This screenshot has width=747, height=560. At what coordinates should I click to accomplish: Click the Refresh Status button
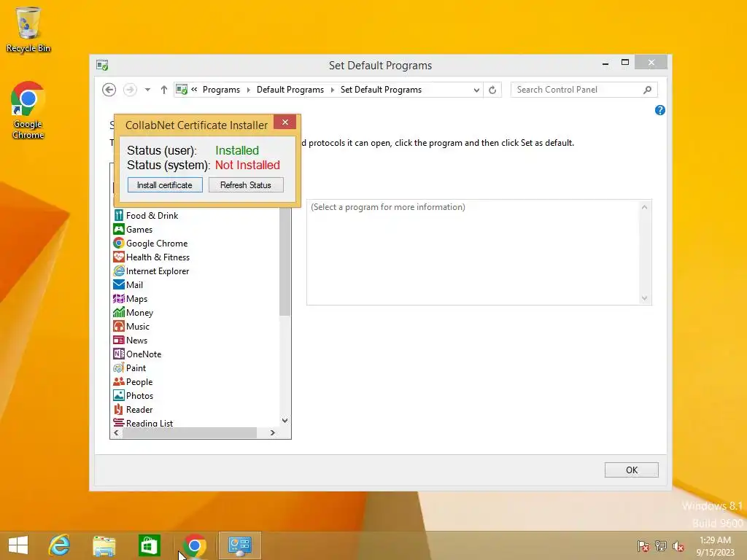pos(246,184)
